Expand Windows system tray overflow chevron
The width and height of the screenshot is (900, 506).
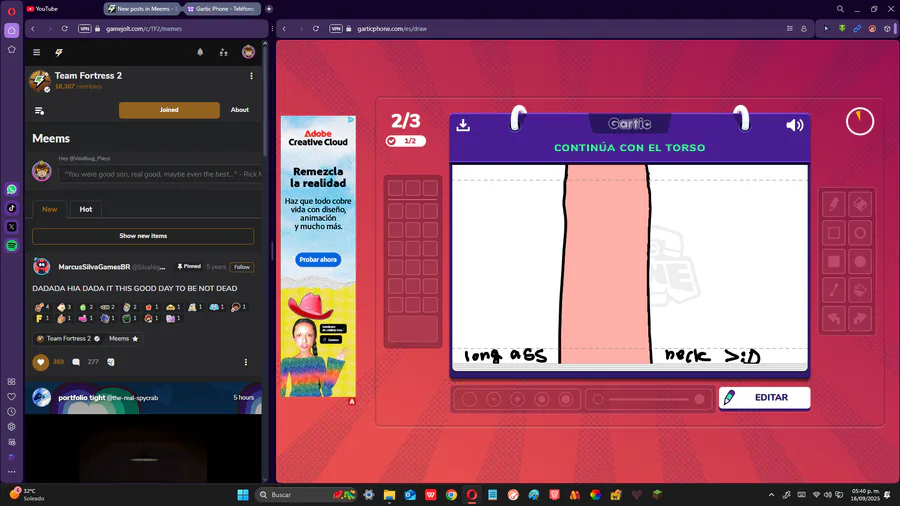click(771, 495)
